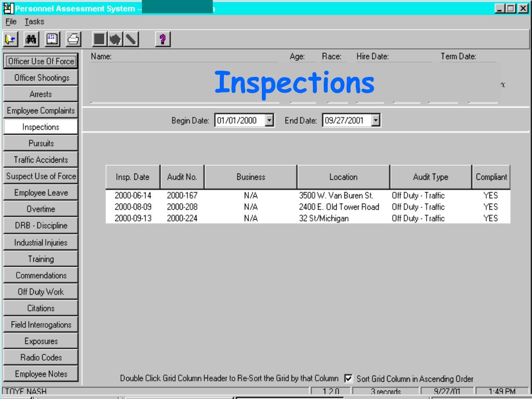
Task: Open the Citations section
Action: 41,308
